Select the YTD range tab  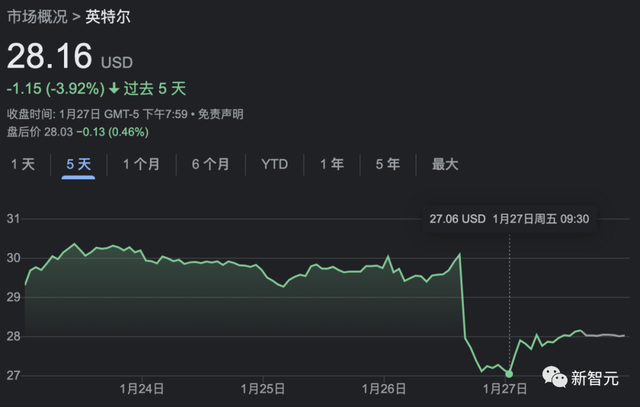pos(275,164)
